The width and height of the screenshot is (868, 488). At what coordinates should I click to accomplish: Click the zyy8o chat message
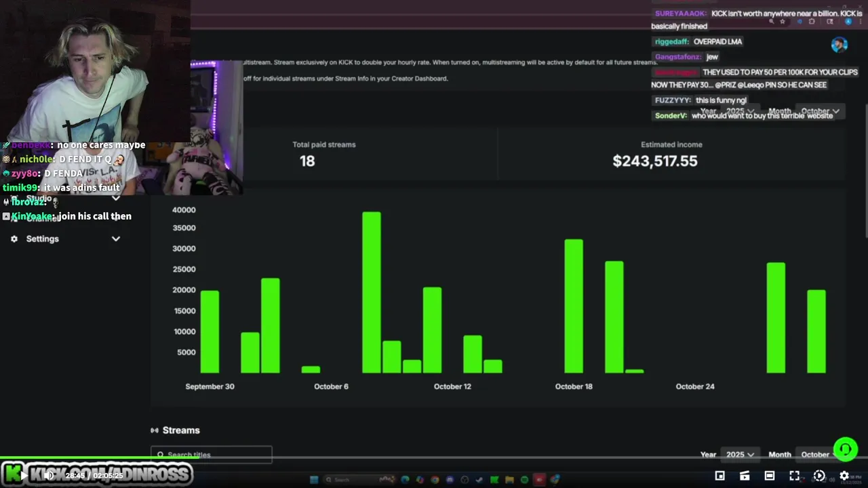click(43, 174)
